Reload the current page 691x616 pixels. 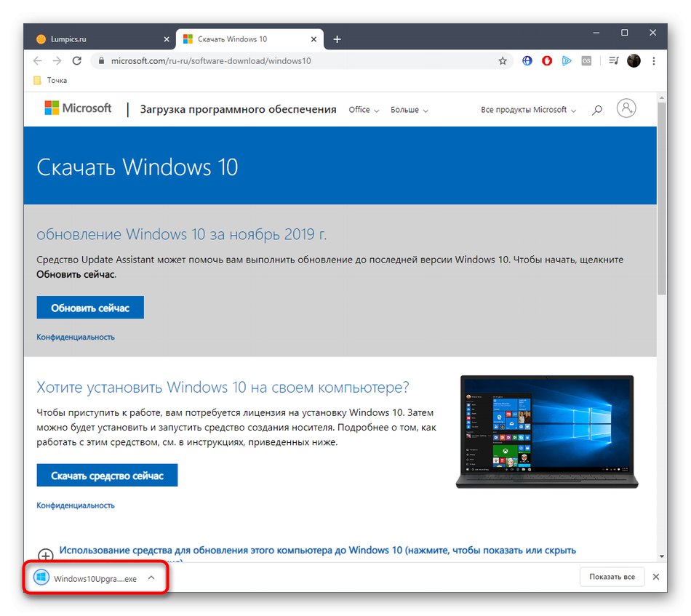pos(77,61)
